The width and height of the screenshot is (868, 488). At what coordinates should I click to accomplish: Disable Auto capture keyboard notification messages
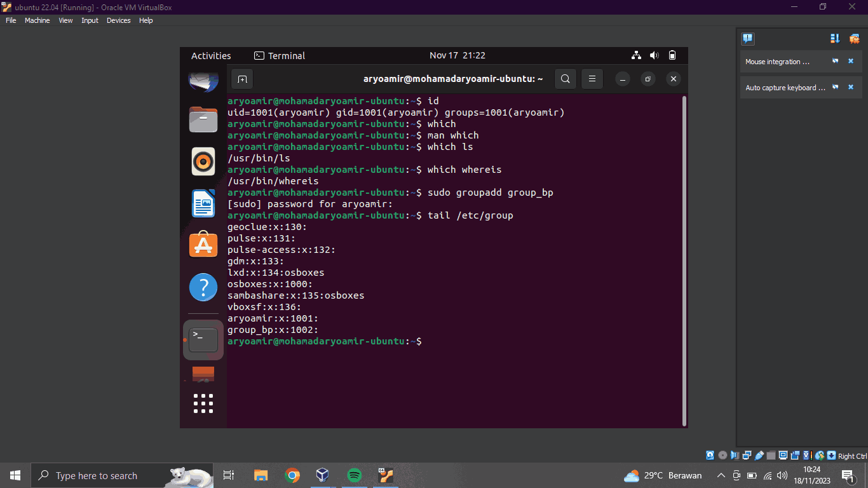[x=836, y=88]
